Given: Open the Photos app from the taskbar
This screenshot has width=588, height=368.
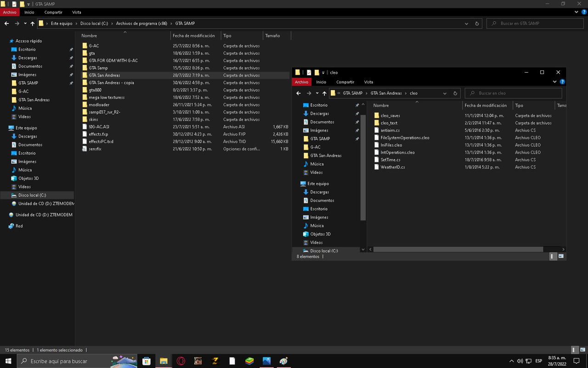Looking at the screenshot, I should pyautogui.click(x=266, y=361).
